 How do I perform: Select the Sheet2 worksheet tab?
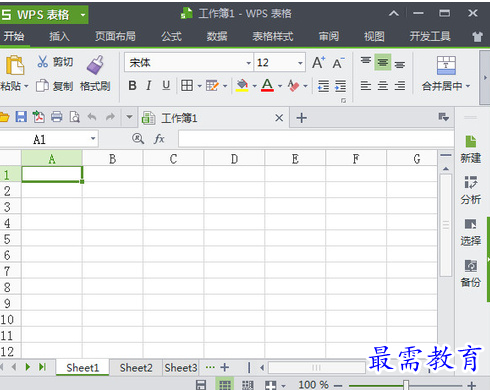pos(136,368)
